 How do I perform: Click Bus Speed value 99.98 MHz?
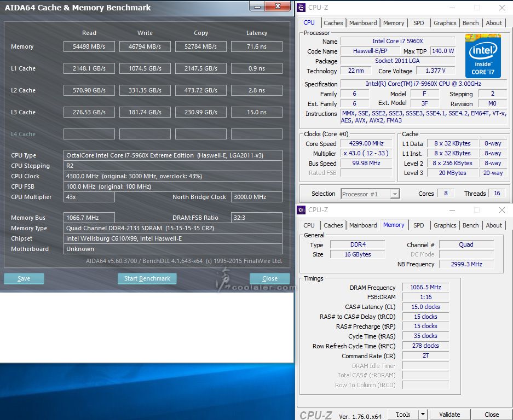[366, 163]
